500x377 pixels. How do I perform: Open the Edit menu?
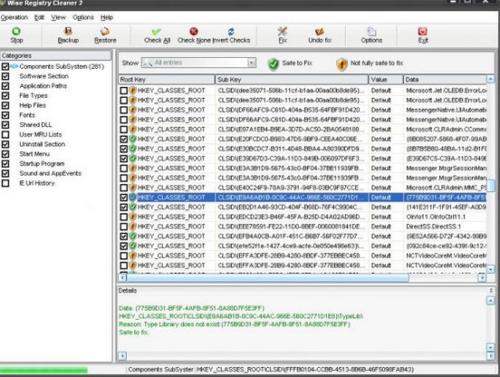(x=39, y=17)
